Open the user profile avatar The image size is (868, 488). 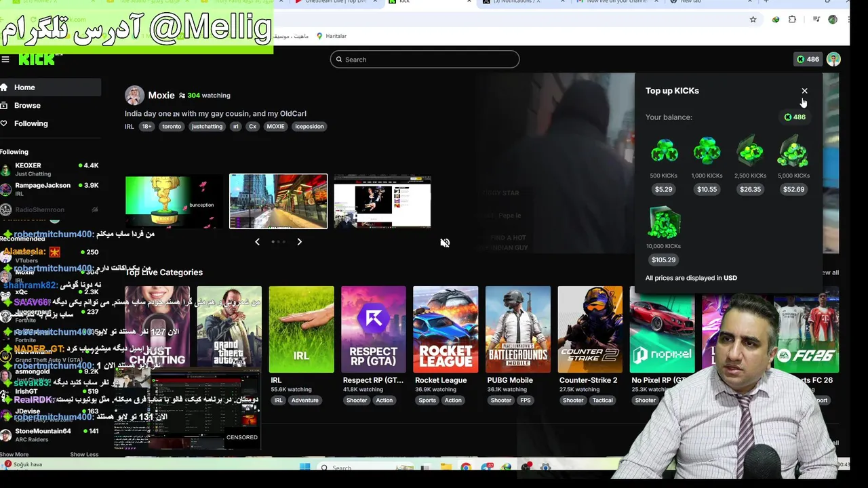(833, 60)
